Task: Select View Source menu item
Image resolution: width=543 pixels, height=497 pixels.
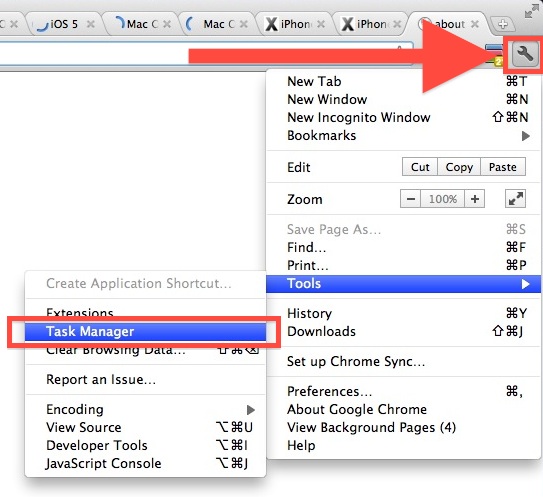Action: [x=145, y=427]
